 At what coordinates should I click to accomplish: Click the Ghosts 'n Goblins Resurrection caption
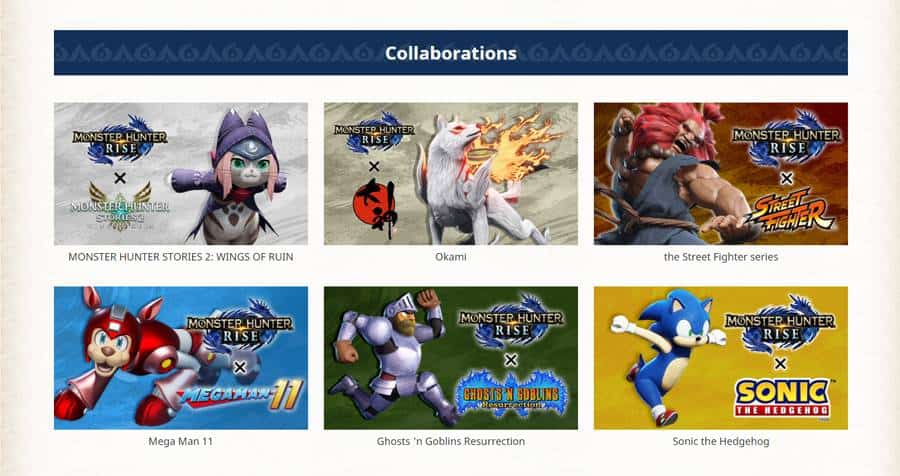tap(451, 441)
